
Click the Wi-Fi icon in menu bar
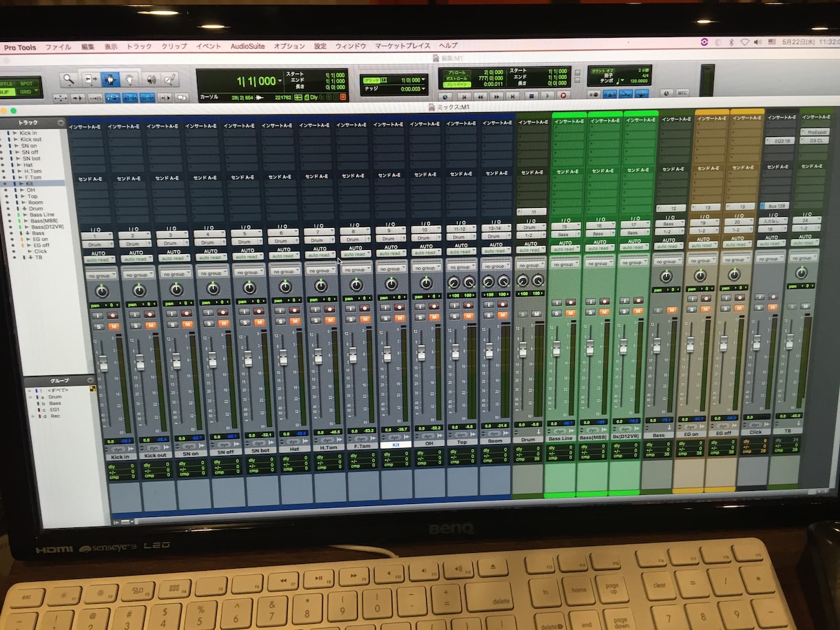(x=744, y=42)
